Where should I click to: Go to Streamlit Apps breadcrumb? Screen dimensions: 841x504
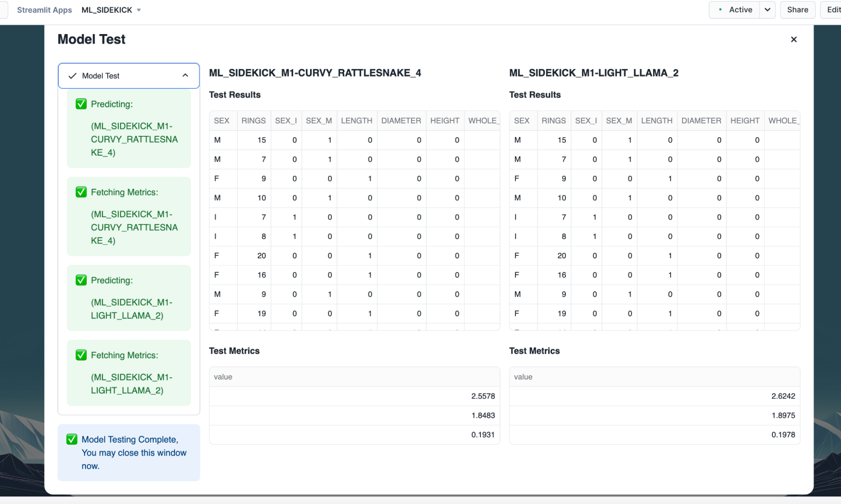click(x=44, y=10)
